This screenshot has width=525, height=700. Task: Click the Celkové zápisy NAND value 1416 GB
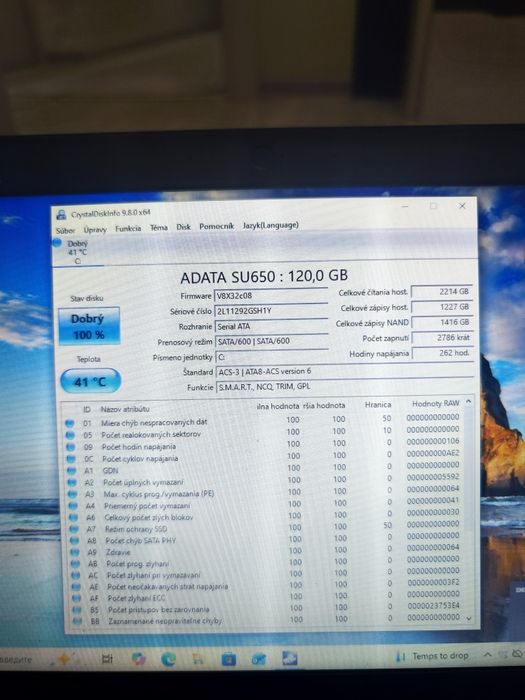(x=442, y=322)
